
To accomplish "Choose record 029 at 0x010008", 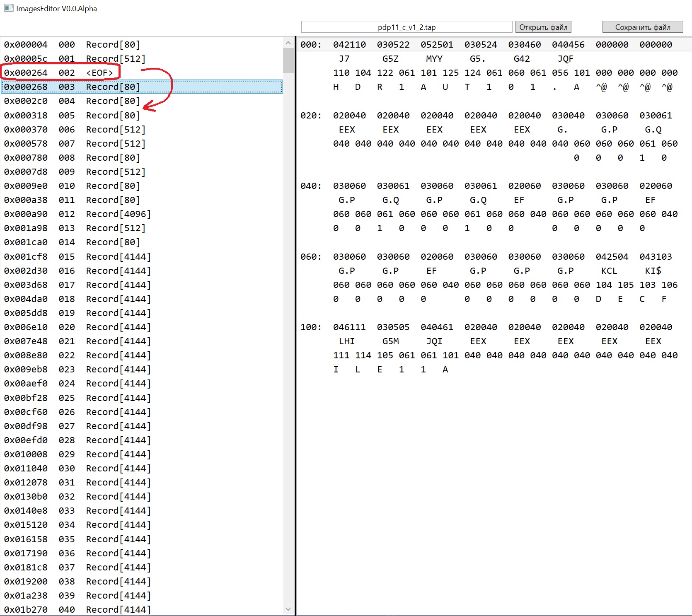I will click(77, 454).
